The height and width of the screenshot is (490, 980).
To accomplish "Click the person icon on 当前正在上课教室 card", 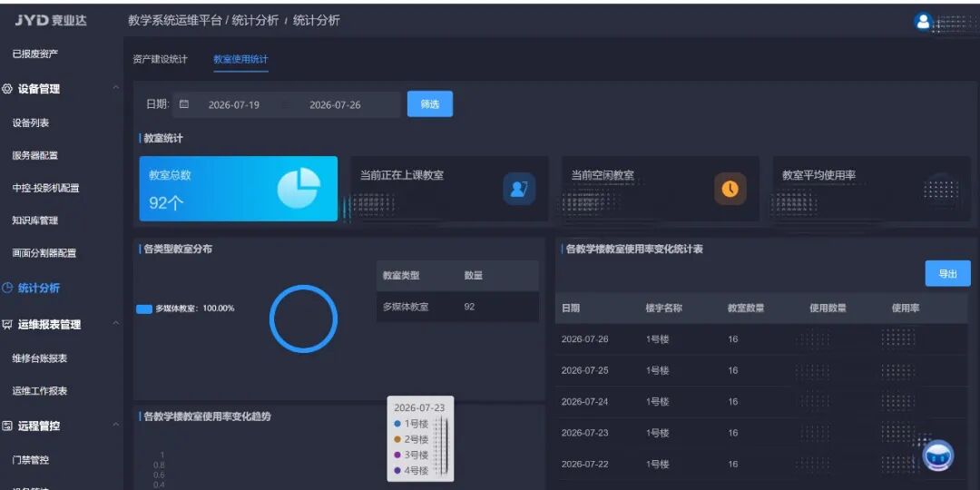I will coord(519,189).
